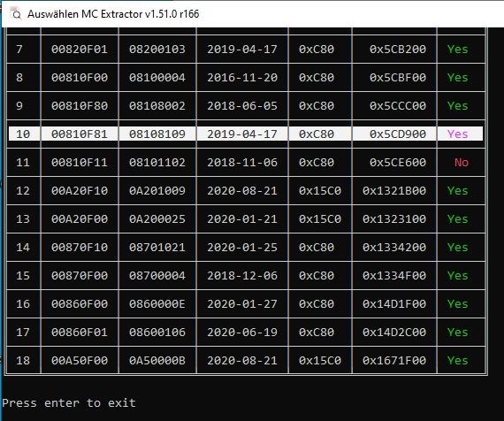Viewport: 504px width, 421px height.
Task: Click date cell 2018-11-06
Action: pyautogui.click(x=242, y=163)
